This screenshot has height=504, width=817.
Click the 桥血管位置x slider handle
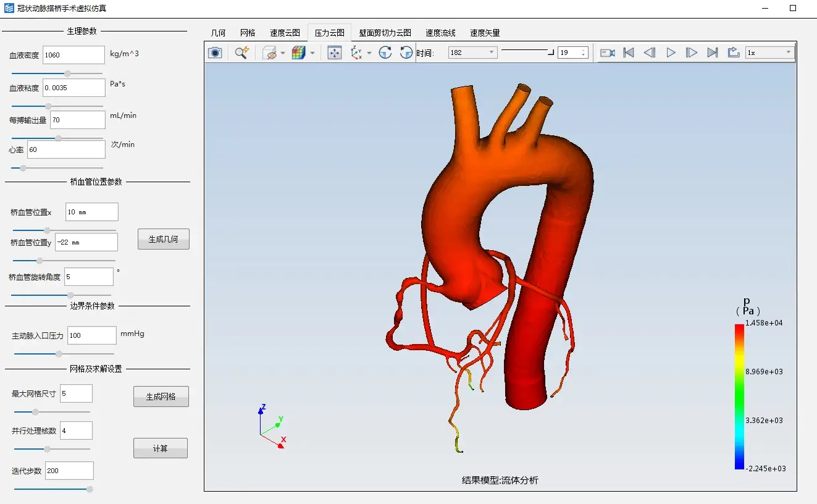point(47,230)
